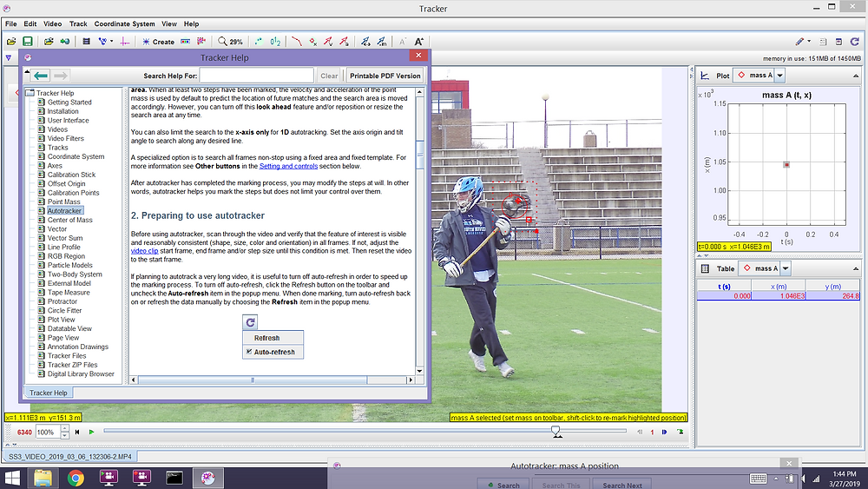Open the File menu
Image resolution: width=868 pixels, height=489 pixels.
click(11, 23)
